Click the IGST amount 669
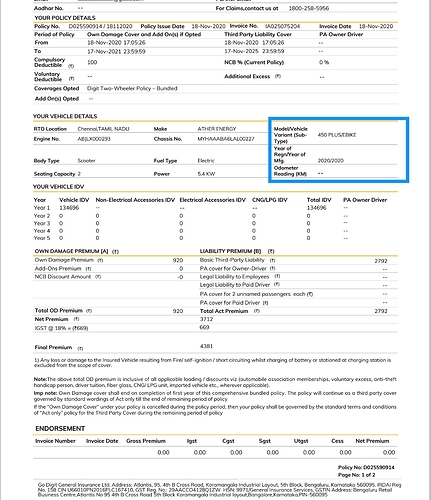The height and width of the screenshot is (500, 431). pyautogui.click(x=204, y=327)
